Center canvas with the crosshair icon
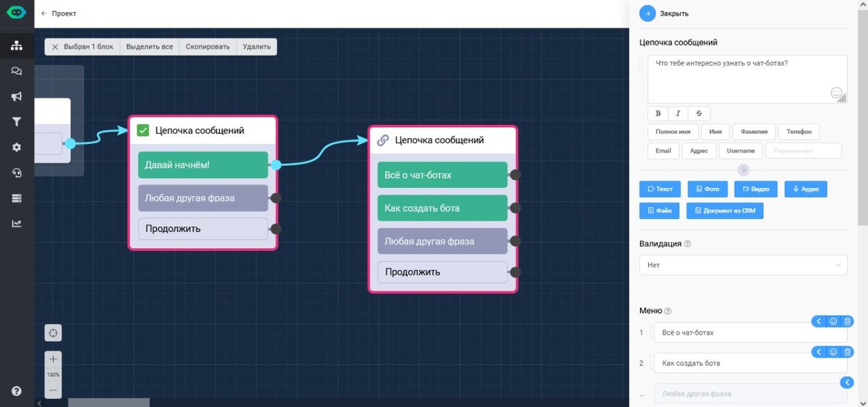This screenshot has height=407, width=868. [53, 333]
